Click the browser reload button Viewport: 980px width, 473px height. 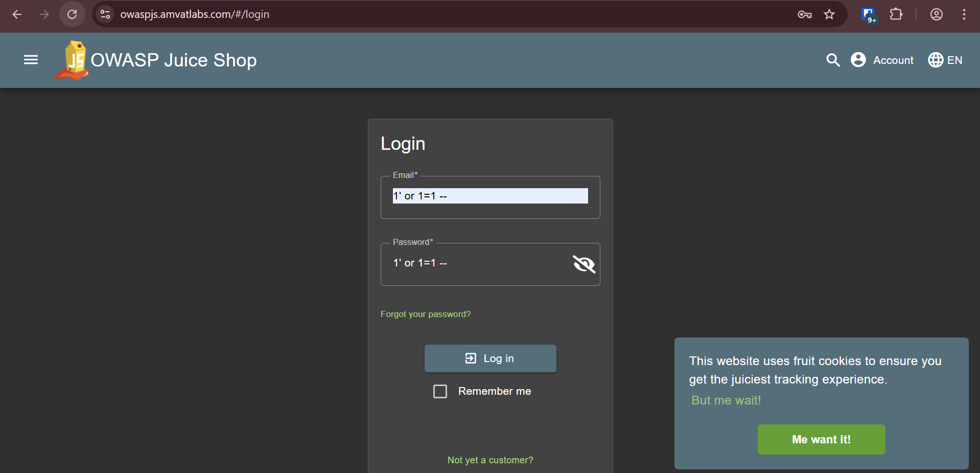pyautogui.click(x=72, y=14)
